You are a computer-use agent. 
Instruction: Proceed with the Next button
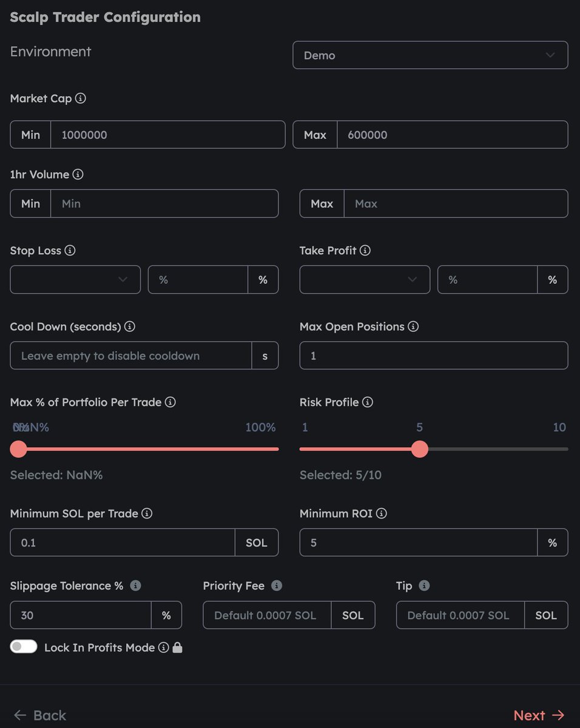coord(539,715)
